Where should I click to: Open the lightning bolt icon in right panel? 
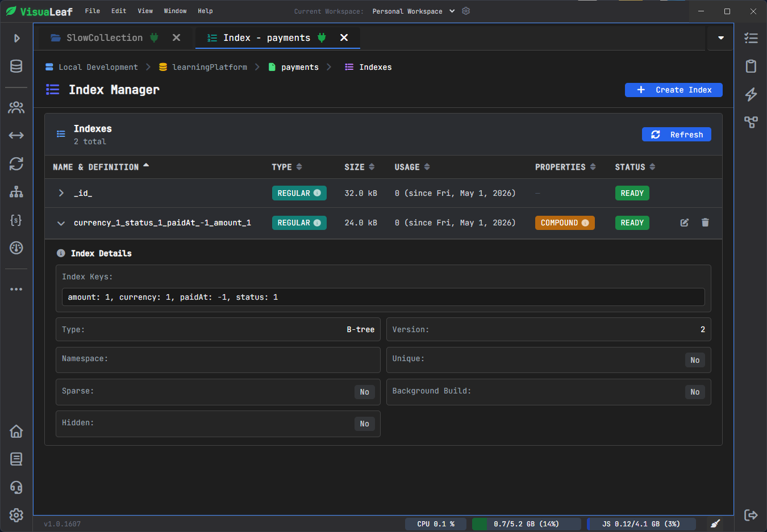pyautogui.click(x=751, y=94)
